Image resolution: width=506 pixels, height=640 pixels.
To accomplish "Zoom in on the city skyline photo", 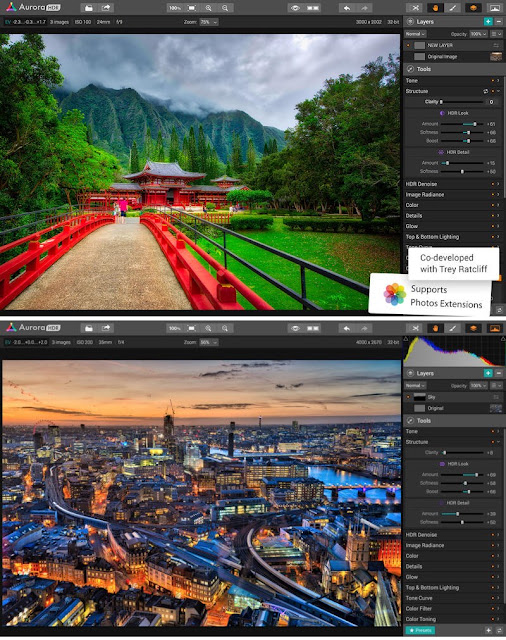I will tap(208, 328).
